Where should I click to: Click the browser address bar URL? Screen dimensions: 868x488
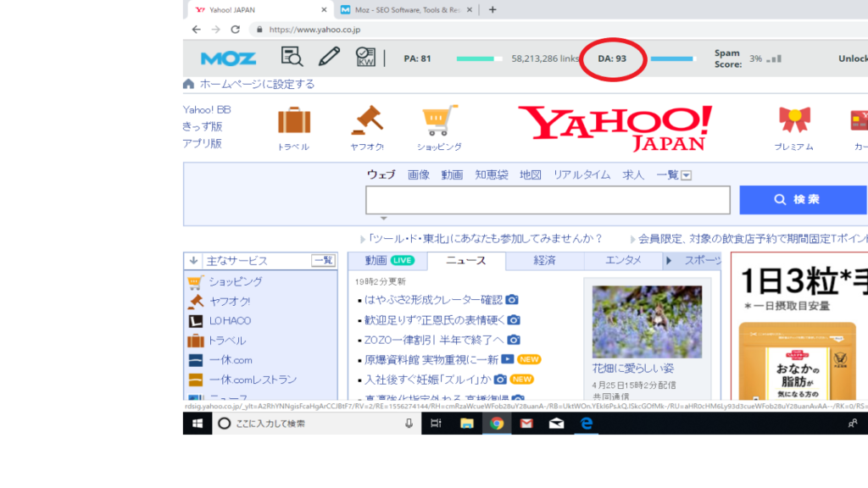[314, 30]
